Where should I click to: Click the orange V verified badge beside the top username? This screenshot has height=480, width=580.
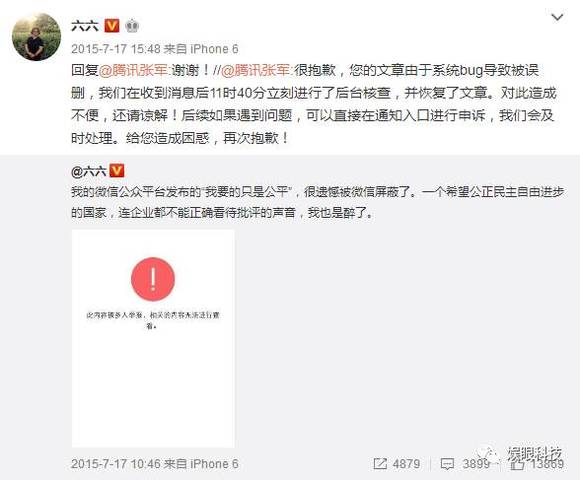pyautogui.click(x=112, y=26)
